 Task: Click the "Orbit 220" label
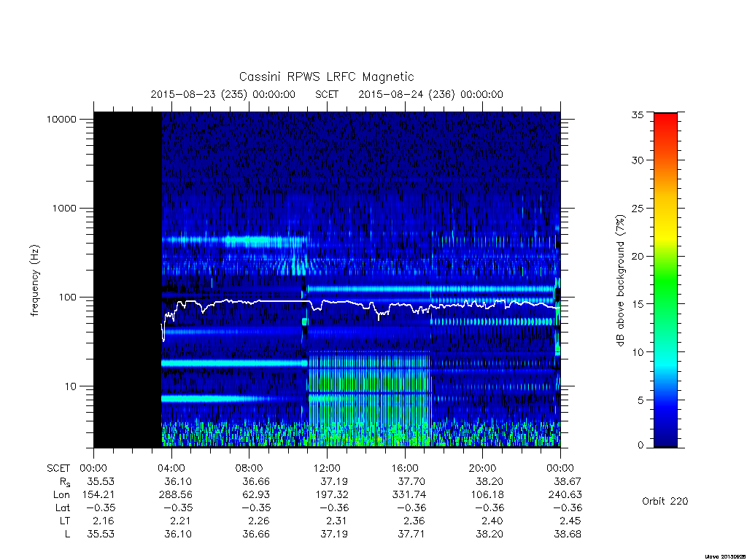[665, 501]
